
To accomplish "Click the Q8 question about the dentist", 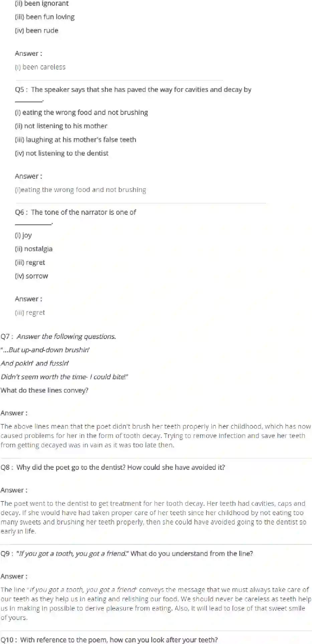I will [x=113, y=467].
